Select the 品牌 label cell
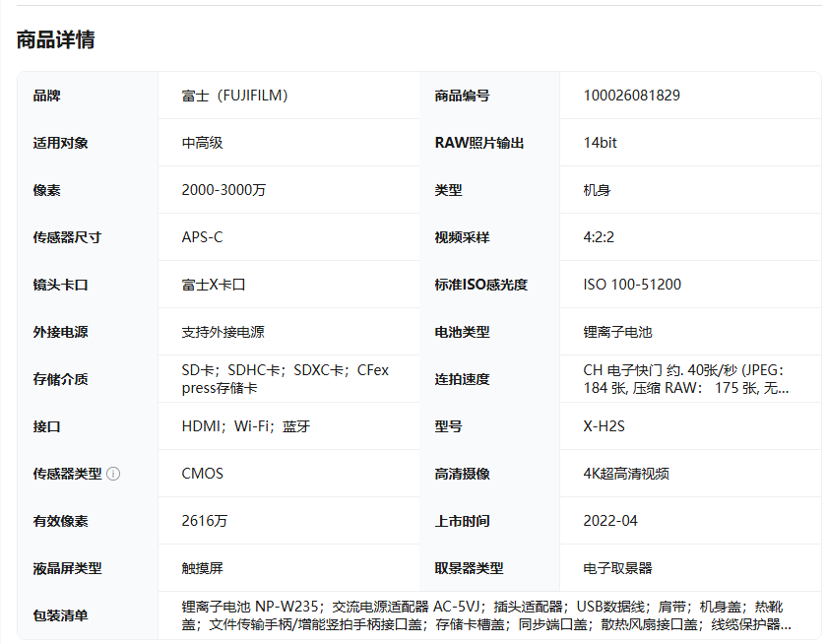The height and width of the screenshot is (644, 827). [x=46, y=96]
